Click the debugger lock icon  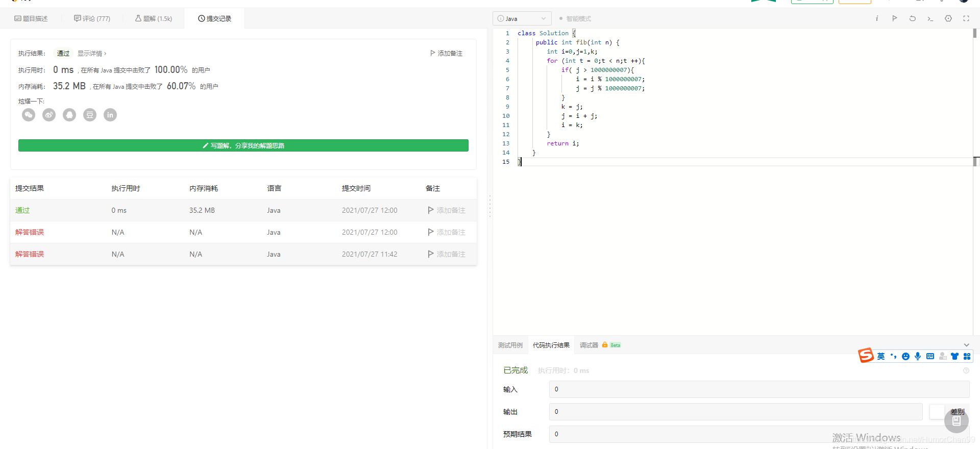point(605,345)
